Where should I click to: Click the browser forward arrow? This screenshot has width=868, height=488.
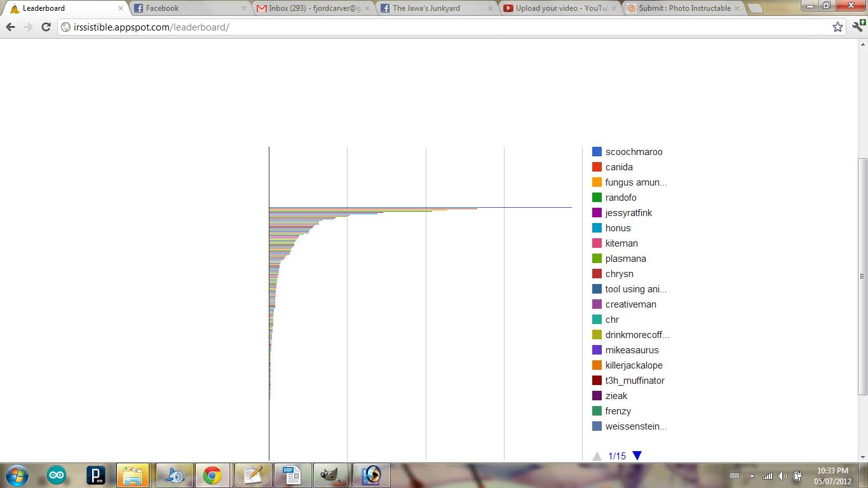(x=28, y=27)
